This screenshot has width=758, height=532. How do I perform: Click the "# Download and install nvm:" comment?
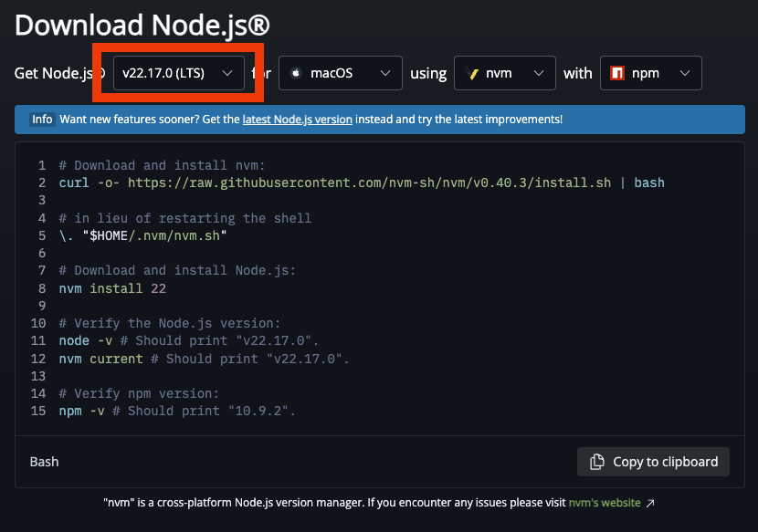click(x=162, y=165)
